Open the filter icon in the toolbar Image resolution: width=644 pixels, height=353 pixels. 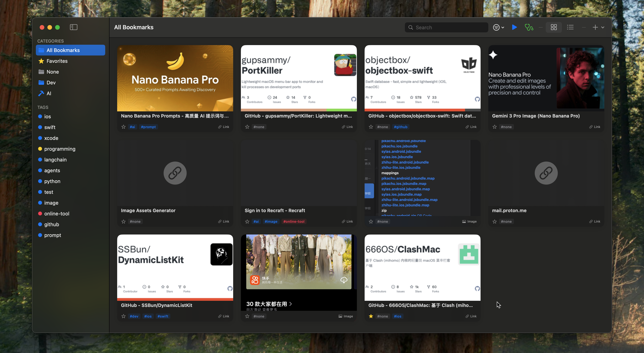(497, 27)
